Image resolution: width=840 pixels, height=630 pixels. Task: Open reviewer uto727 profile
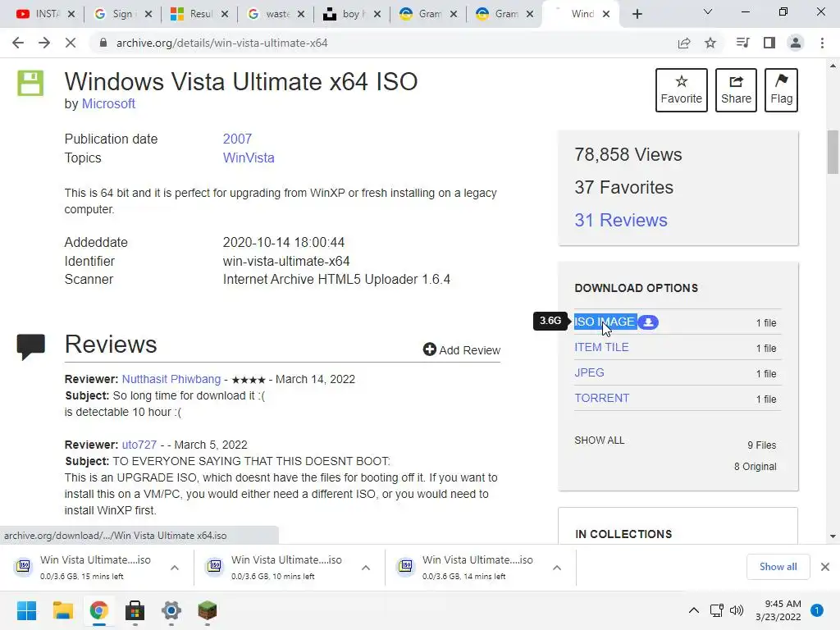[x=139, y=445]
